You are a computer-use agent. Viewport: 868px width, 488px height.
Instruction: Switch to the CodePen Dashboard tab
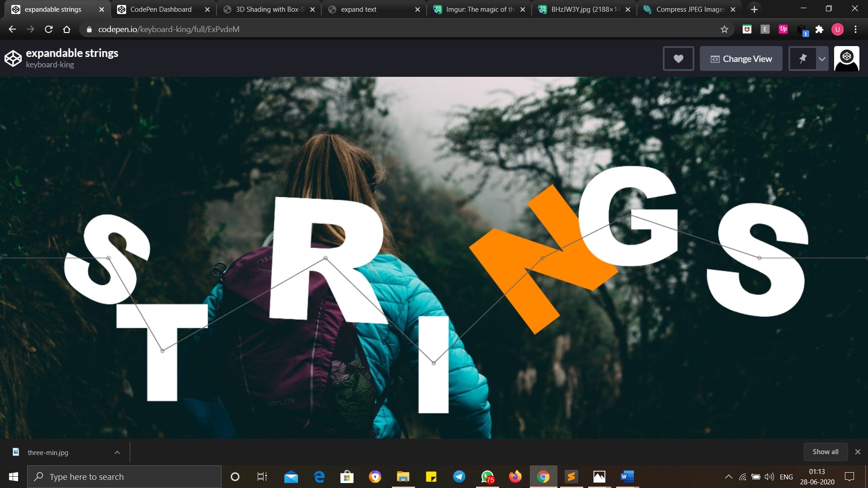[x=160, y=9]
